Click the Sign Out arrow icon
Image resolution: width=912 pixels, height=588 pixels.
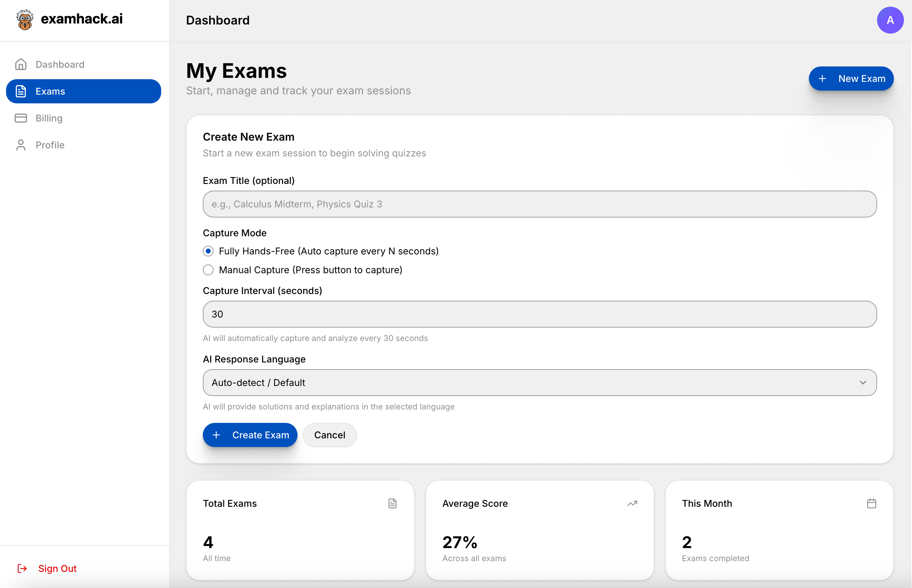(22, 568)
